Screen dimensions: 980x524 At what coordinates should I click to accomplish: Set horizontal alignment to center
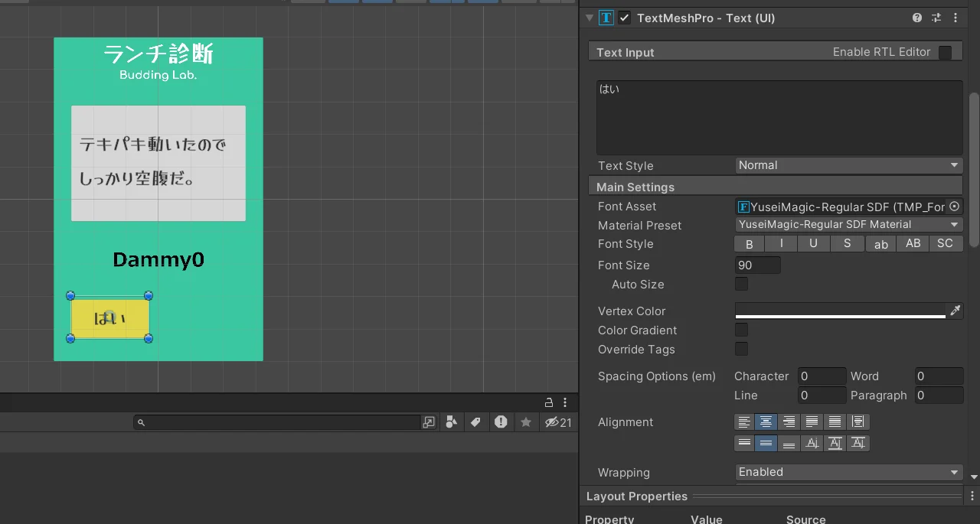[766, 421]
